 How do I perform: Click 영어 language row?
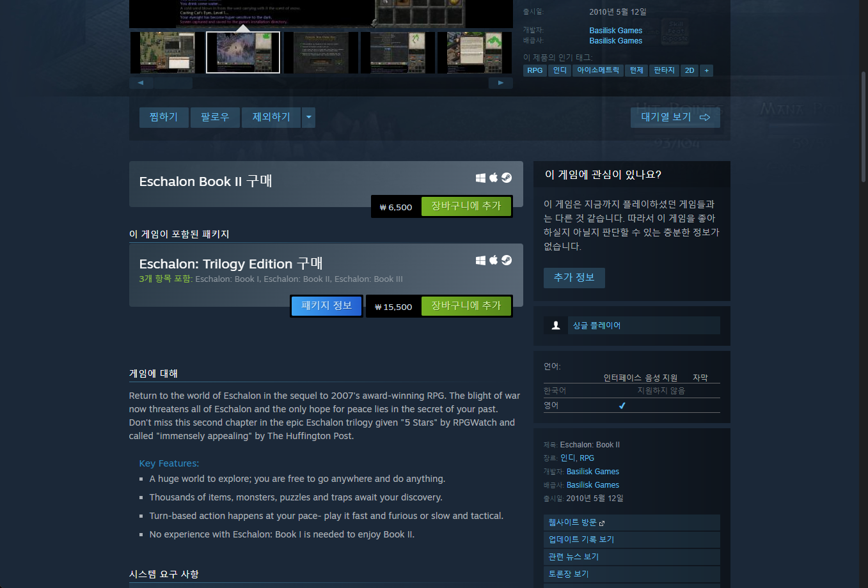pyautogui.click(x=631, y=405)
